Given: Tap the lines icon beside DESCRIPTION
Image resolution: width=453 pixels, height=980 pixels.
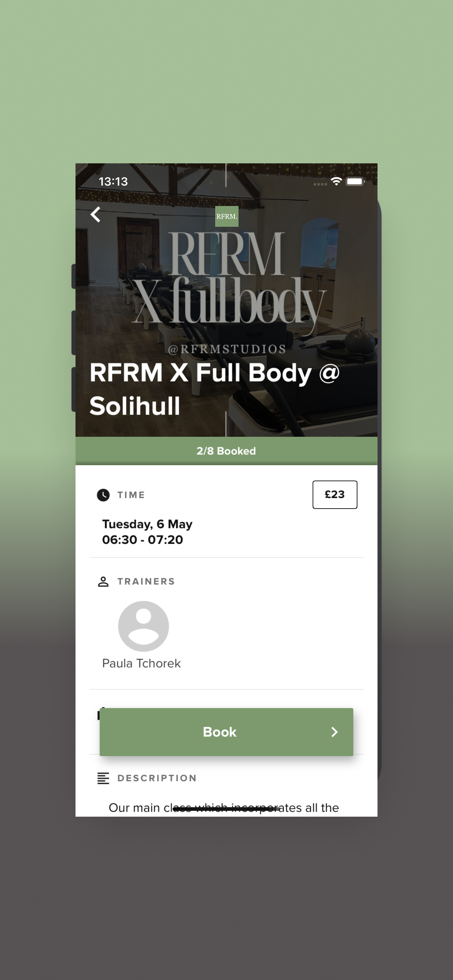Looking at the screenshot, I should coord(103,778).
